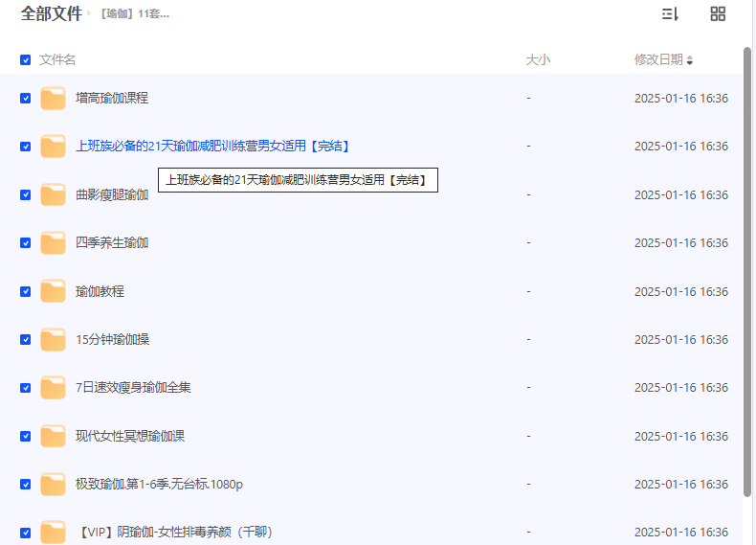
Task: Click the 大小 column header
Action: (x=538, y=59)
